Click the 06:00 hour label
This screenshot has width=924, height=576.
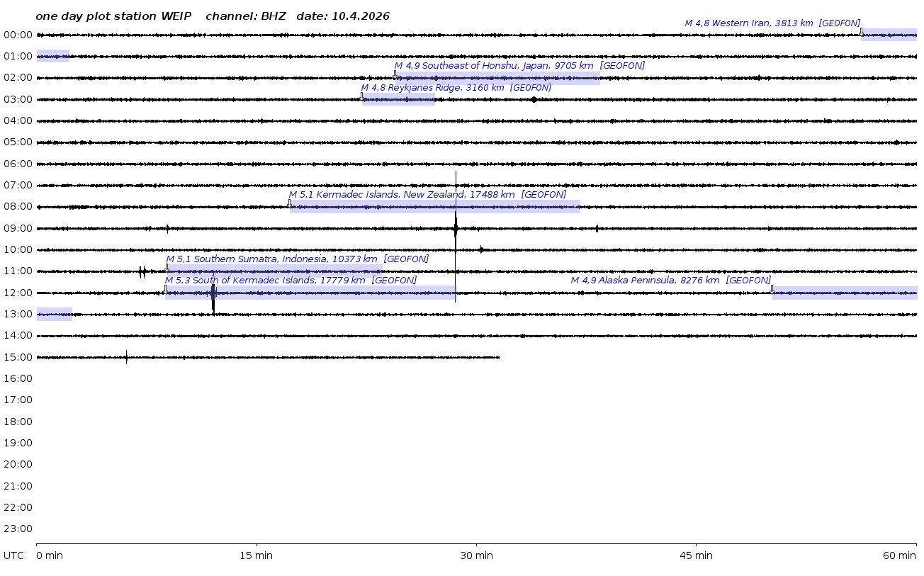tap(18, 164)
